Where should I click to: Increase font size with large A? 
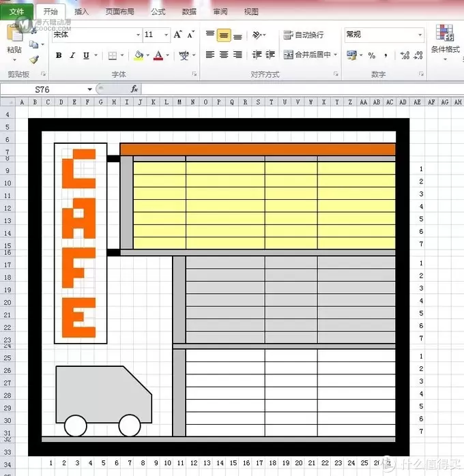(x=178, y=35)
